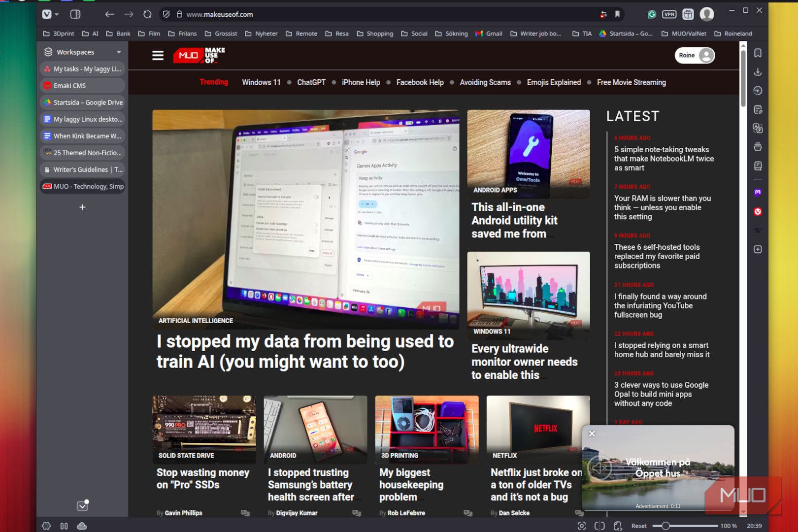Unmute the advertisement video
Viewport: 798px width, 532px height.
[600, 467]
